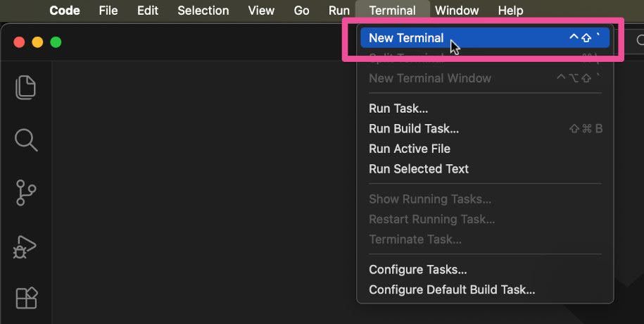Open the Edit menu
Viewport: 644px width, 324px height.
148,11
